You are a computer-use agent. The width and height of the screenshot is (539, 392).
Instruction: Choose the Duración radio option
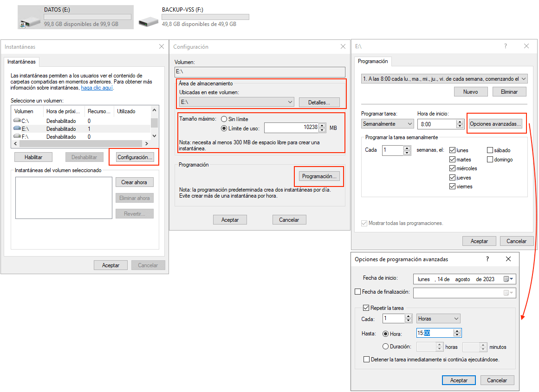[385, 347]
